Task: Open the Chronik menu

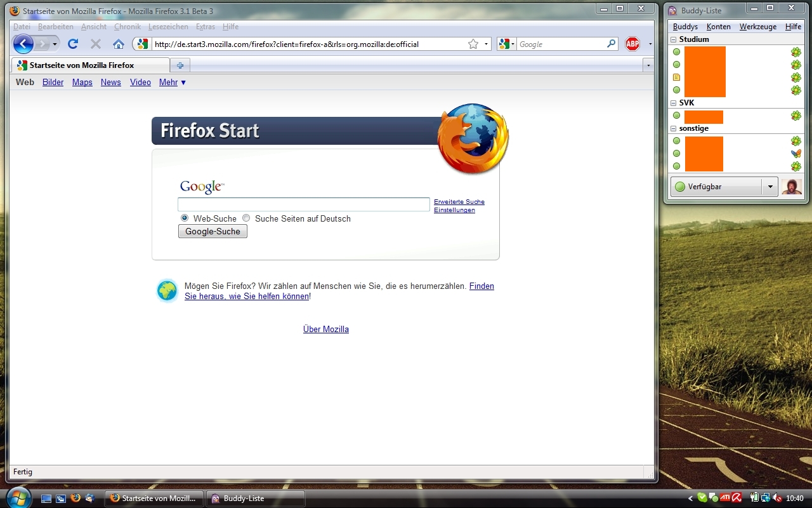Action: (x=128, y=27)
